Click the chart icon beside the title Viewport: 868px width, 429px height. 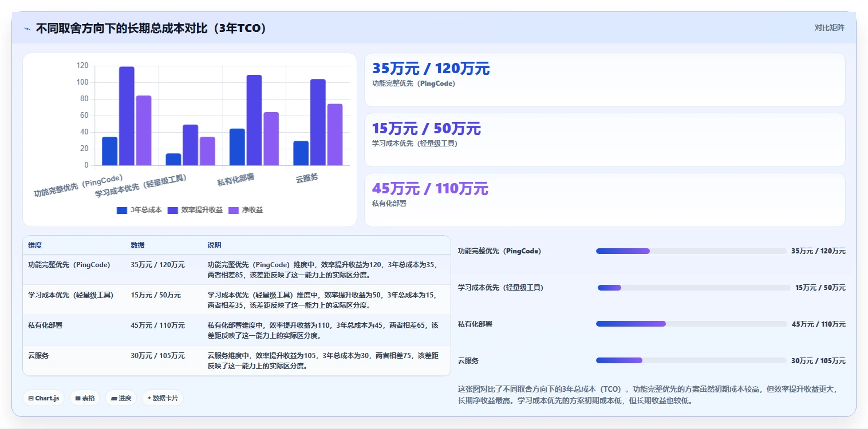coord(27,29)
